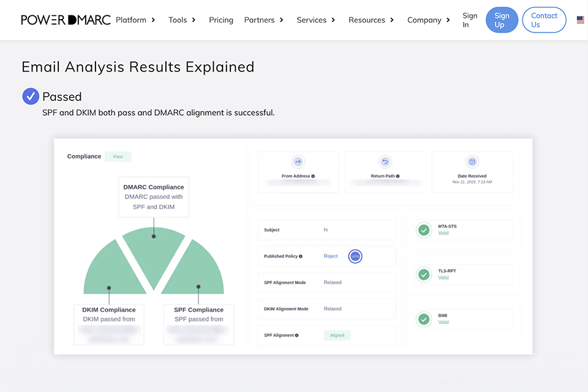
Task: Click the Aligned status badge
Action: (x=337, y=336)
